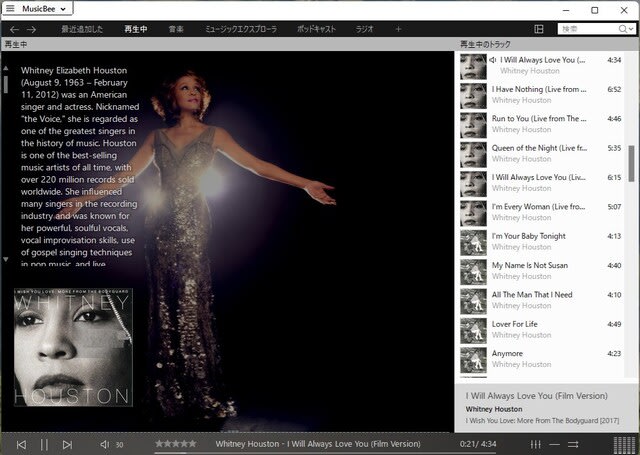Click the speaker icon on playing track

coord(493,60)
